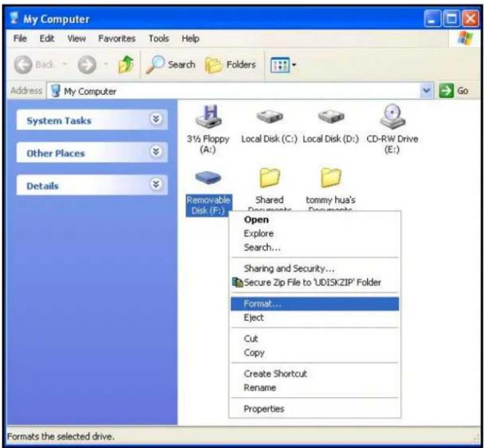
Task: Choose Open from the context menu
Action: [x=315, y=220]
